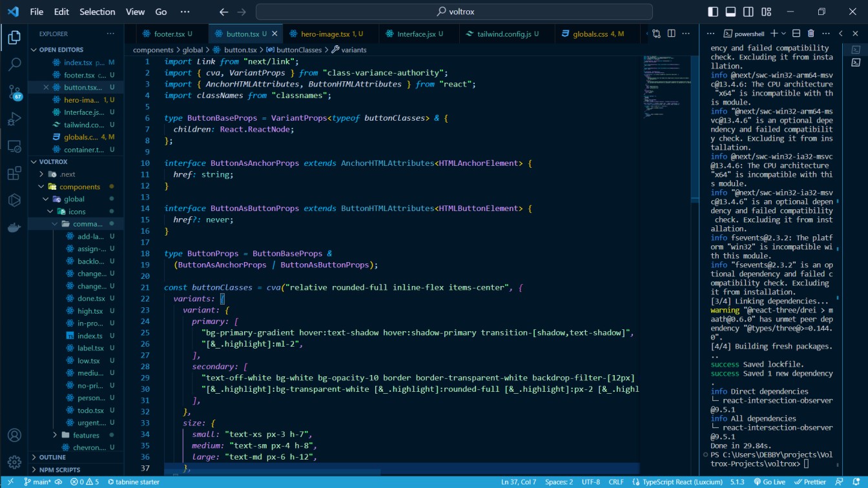Close button.tsx in Open Editors list
The height and width of the screenshot is (488, 868).
46,87
